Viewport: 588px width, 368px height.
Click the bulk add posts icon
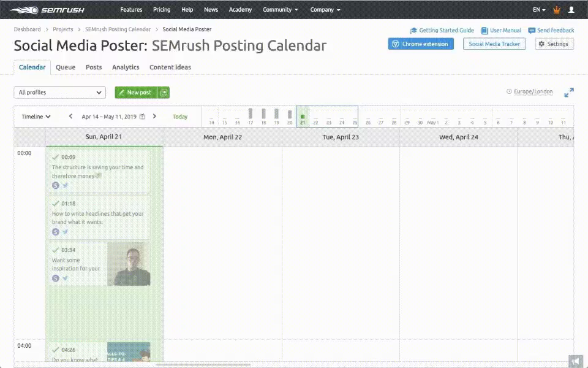click(164, 93)
